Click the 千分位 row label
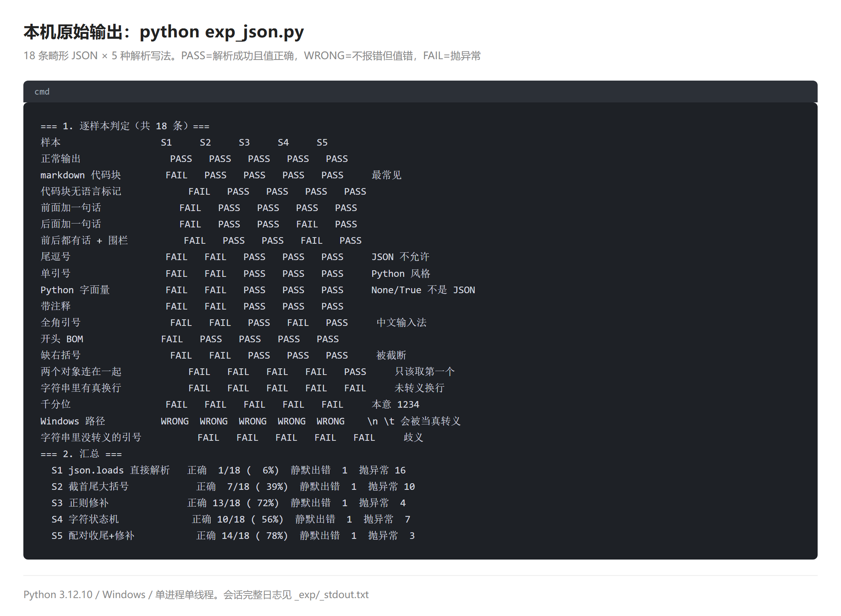The height and width of the screenshot is (616, 841). click(x=56, y=405)
